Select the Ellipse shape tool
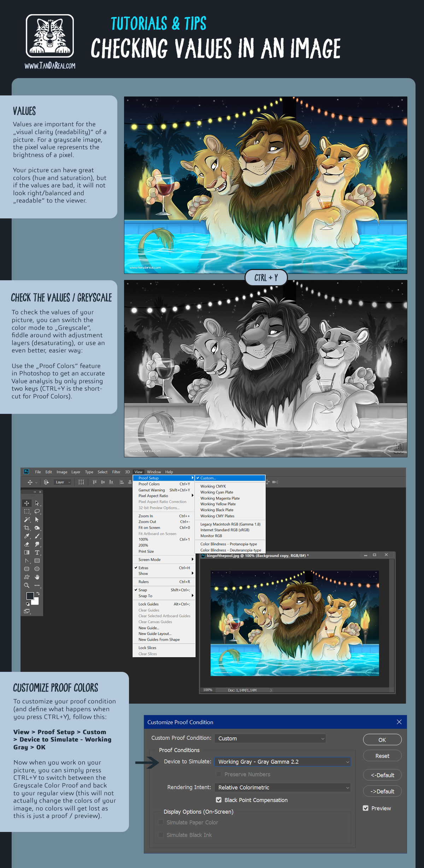424x868 pixels. [37, 569]
